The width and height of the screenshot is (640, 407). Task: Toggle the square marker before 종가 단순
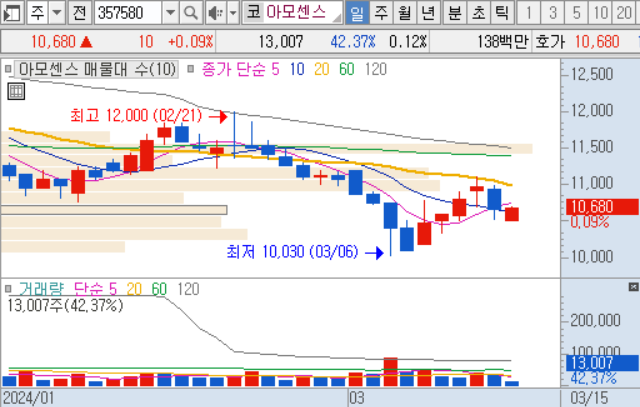tap(190, 69)
